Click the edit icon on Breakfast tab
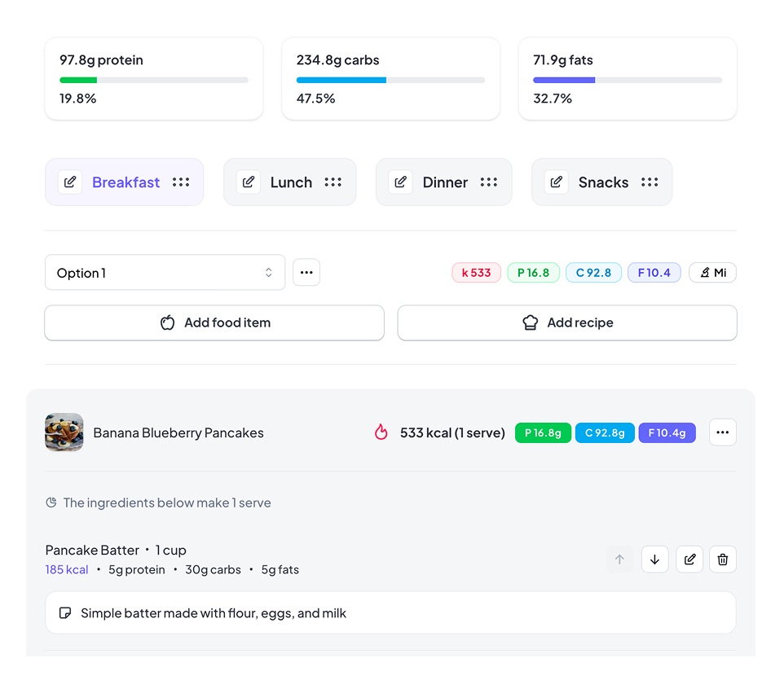The width and height of the screenshot is (784, 689). click(x=70, y=182)
